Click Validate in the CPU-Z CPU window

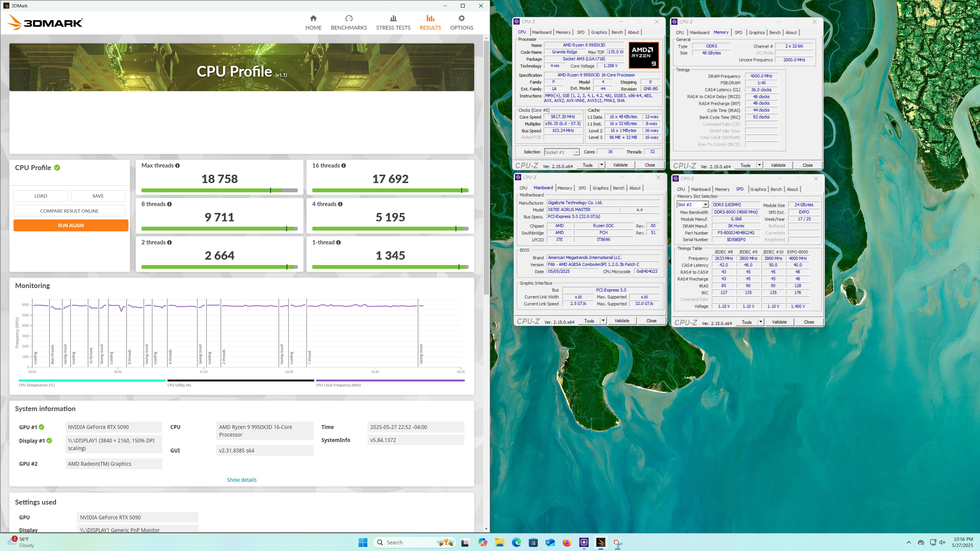620,165
